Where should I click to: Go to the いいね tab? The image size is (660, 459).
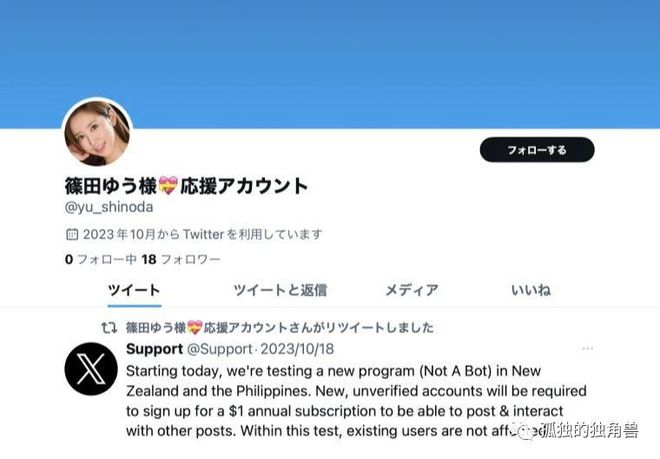(531, 290)
